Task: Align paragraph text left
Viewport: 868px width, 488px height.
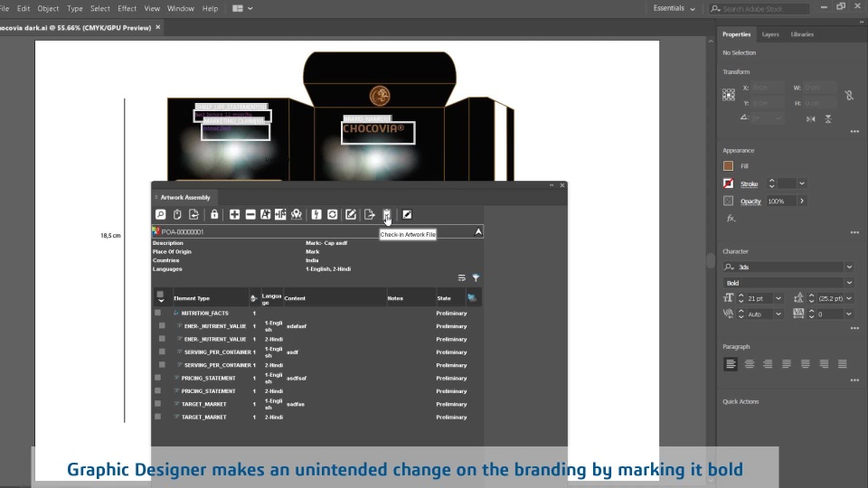Action: coord(731,364)
